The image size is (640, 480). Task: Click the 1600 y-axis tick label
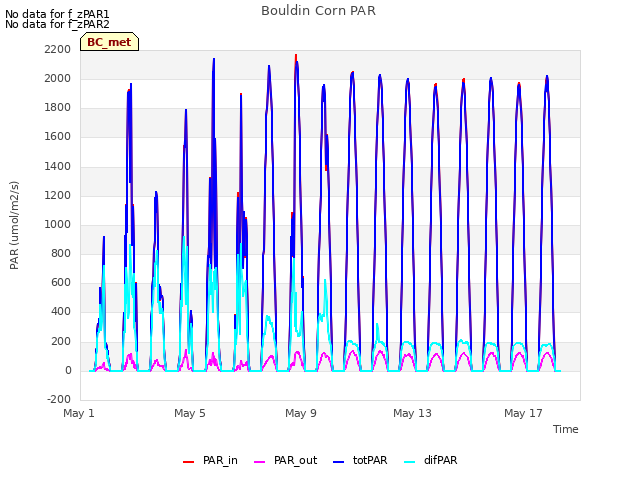click(x=58, y=137)
